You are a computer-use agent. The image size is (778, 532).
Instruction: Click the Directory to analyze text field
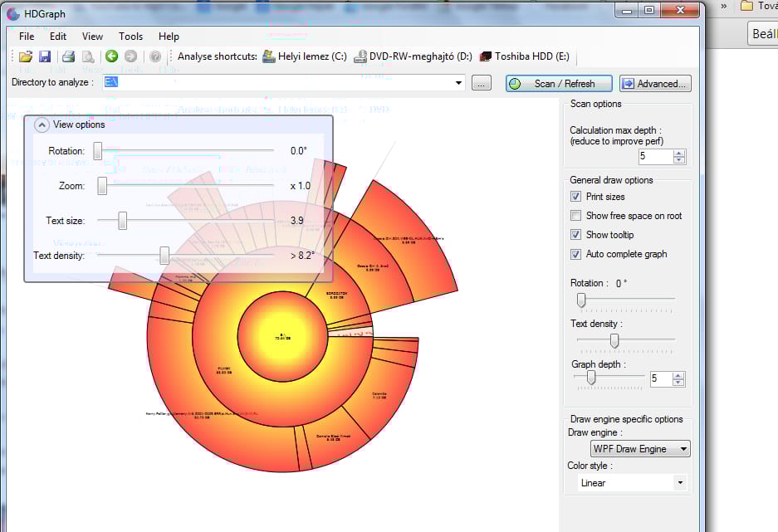[278, 83]
